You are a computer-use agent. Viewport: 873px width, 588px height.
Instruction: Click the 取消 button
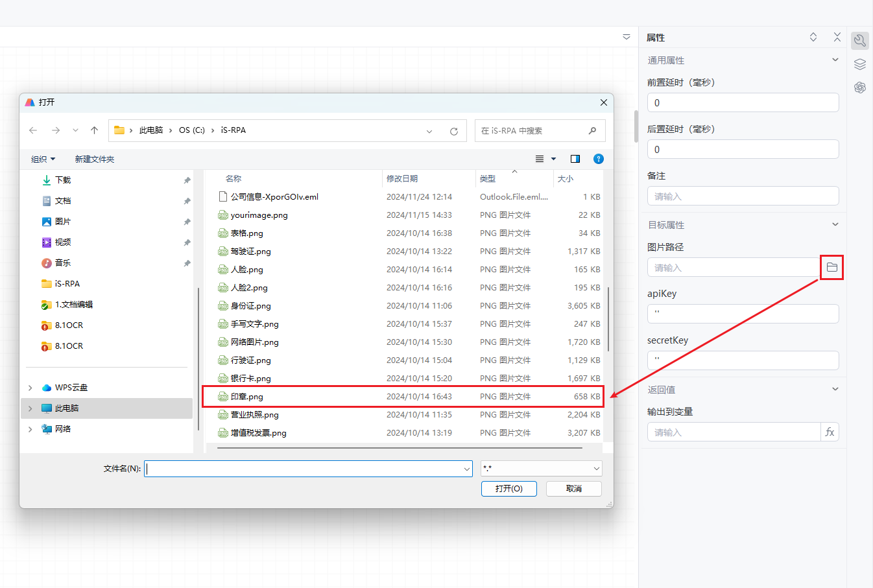pos(574,488)
